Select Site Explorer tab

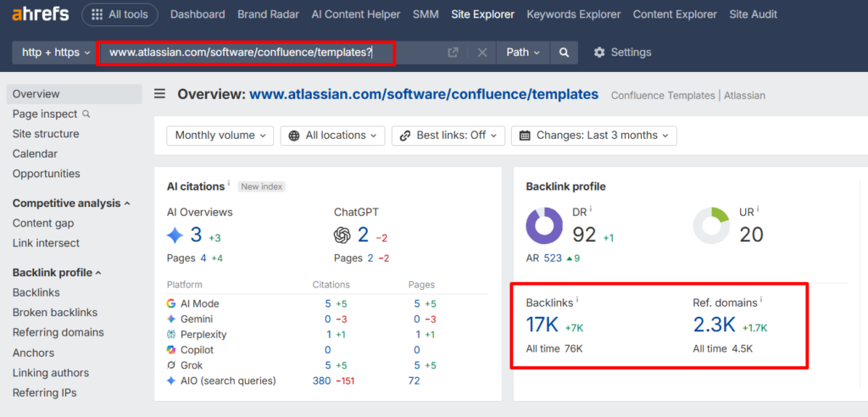click(482, 14)
